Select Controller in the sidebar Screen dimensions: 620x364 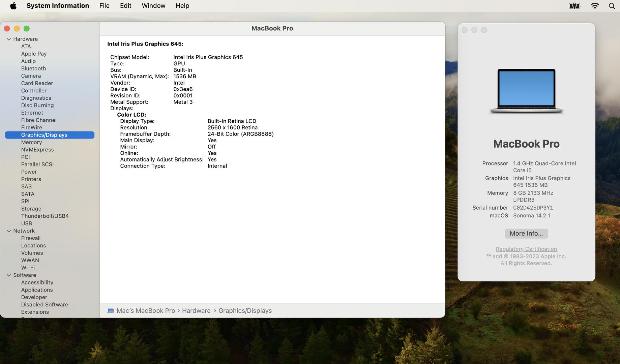[34, 91]
